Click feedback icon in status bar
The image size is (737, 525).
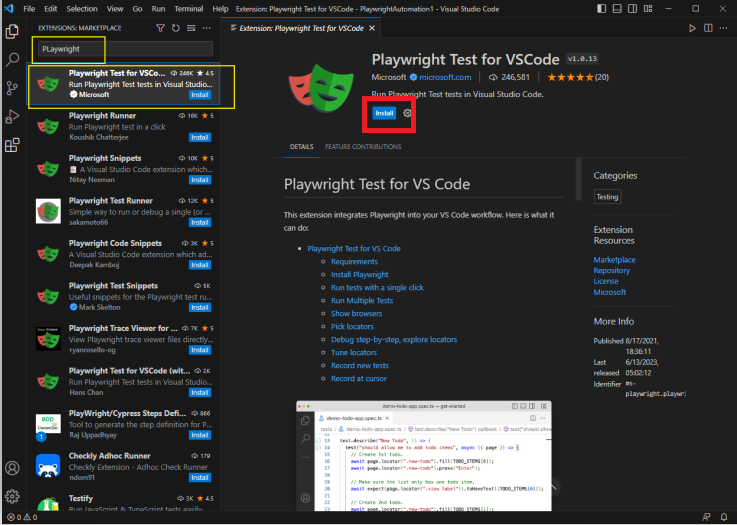[706, 517]
